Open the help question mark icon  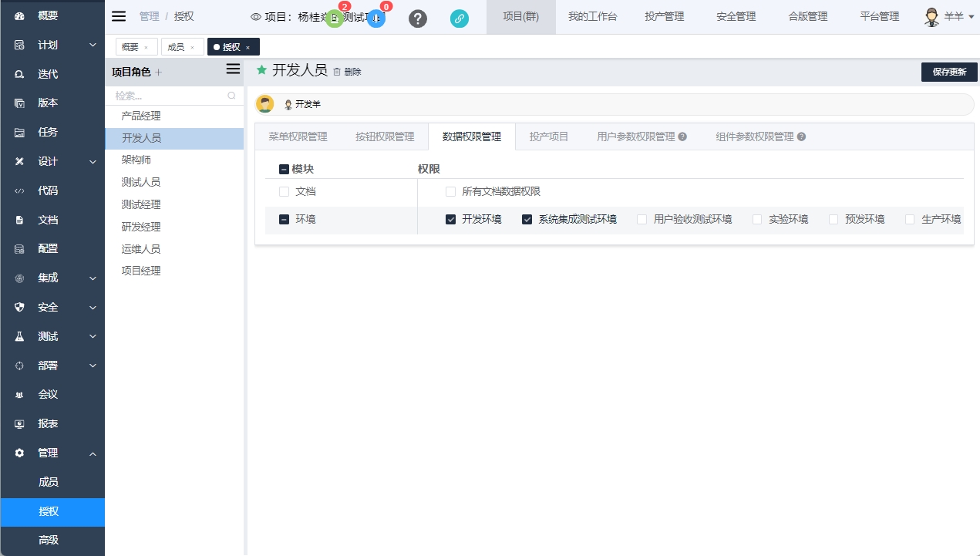coord(417,19)
